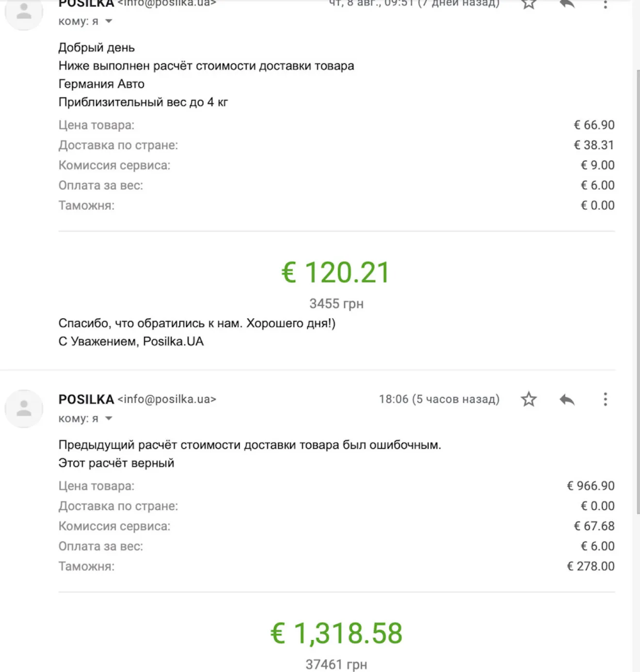640x672 pixels.
Task: Click the € 1,318.58 total amount
Action: 336,633
